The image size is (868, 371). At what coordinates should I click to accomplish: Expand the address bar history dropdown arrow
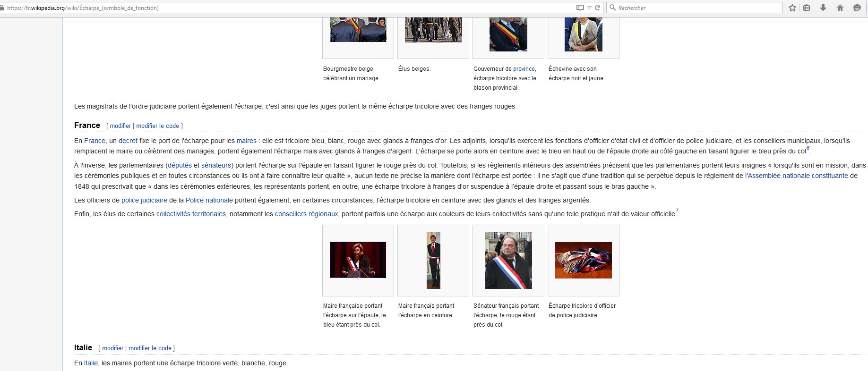tap(589, 8)
